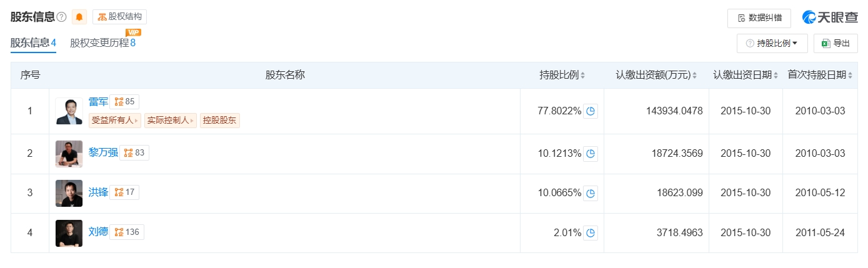
Task: Open 雷军's equity structure badge 85
Action: [124, 102]
